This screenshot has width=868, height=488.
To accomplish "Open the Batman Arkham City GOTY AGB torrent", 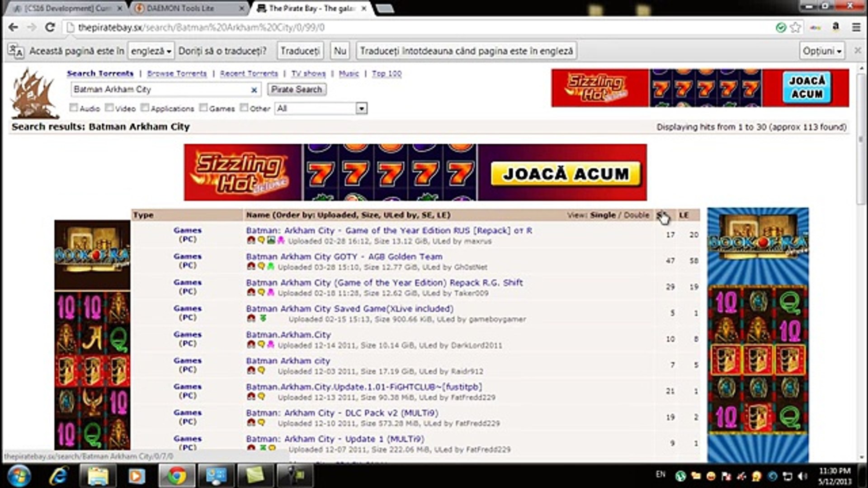I will pyautogui.click(x=344, y=257).
